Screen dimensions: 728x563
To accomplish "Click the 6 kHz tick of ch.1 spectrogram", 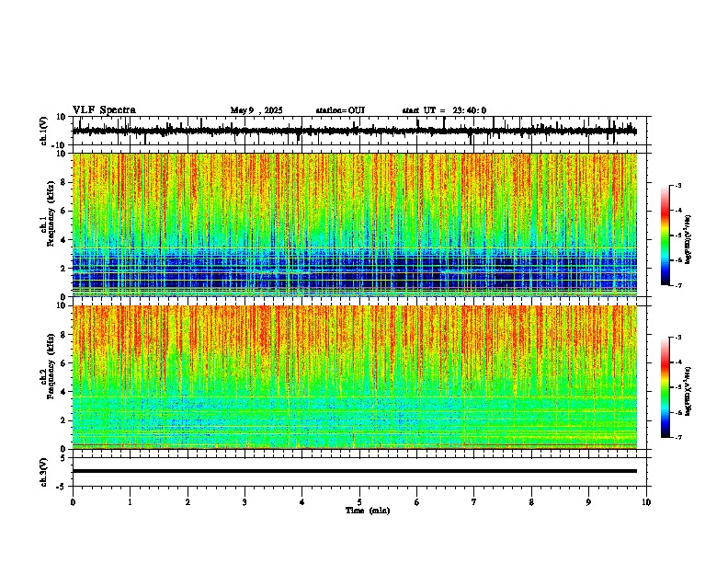I will click(63, 211).
